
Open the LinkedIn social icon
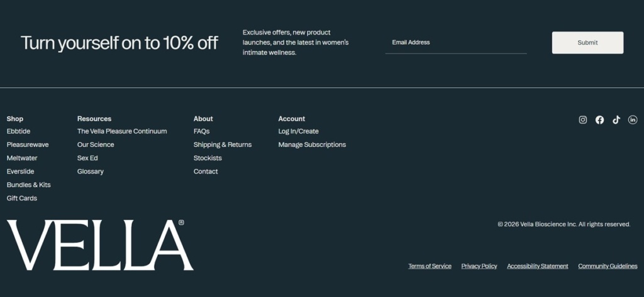633,120
